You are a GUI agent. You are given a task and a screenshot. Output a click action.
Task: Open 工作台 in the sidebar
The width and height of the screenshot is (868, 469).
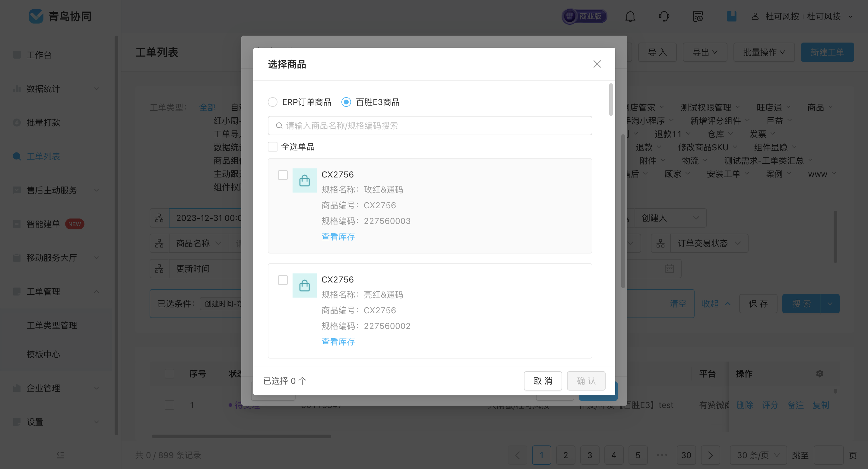[x=39, y=55]
